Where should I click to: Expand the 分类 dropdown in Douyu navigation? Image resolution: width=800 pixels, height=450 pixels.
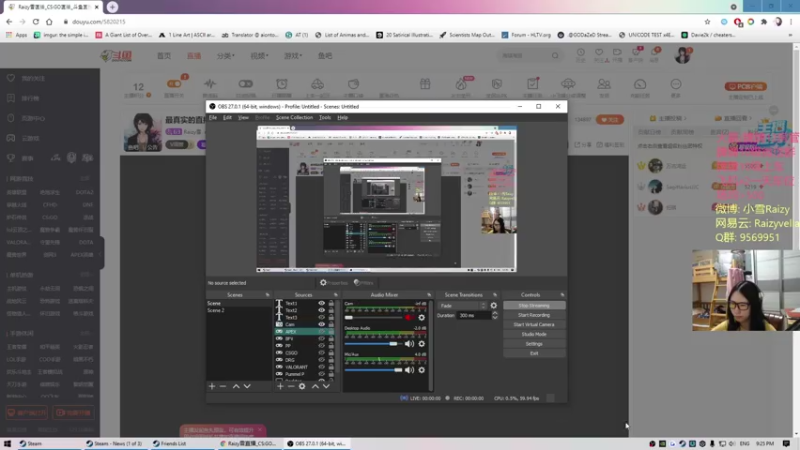coord(226,56)
